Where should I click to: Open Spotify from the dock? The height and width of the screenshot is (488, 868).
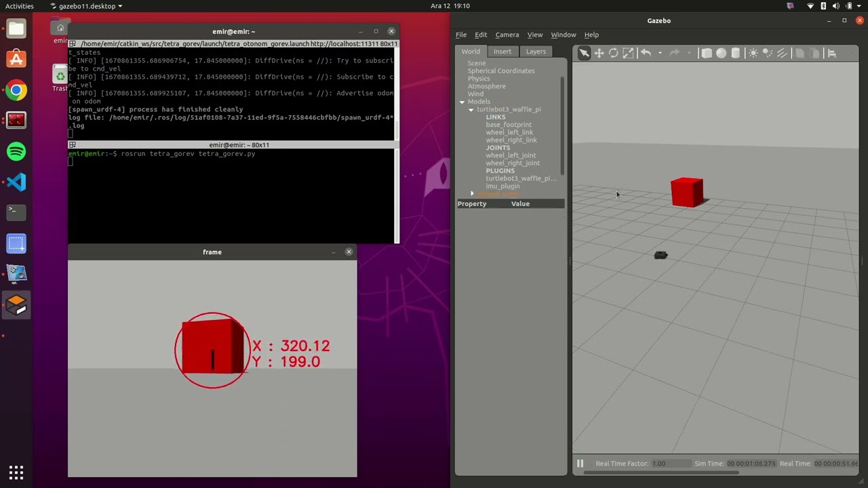(x=16, y=151)
